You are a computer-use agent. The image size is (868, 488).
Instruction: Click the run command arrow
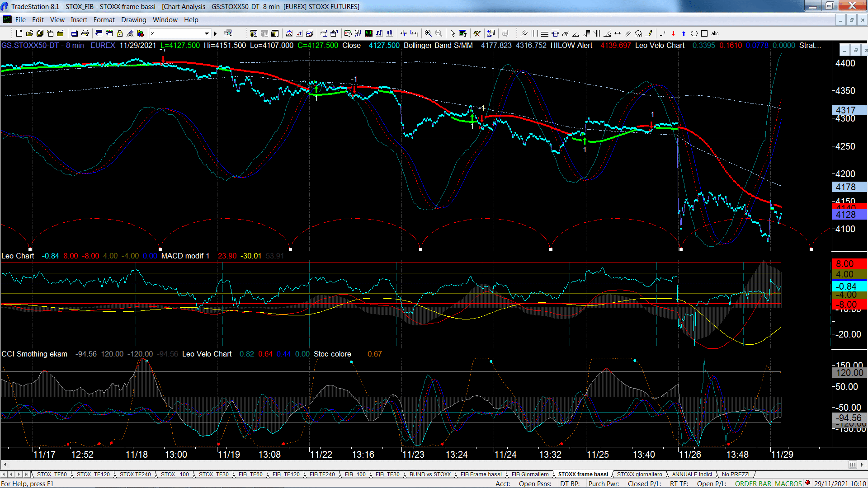click(x=216, y=33)
